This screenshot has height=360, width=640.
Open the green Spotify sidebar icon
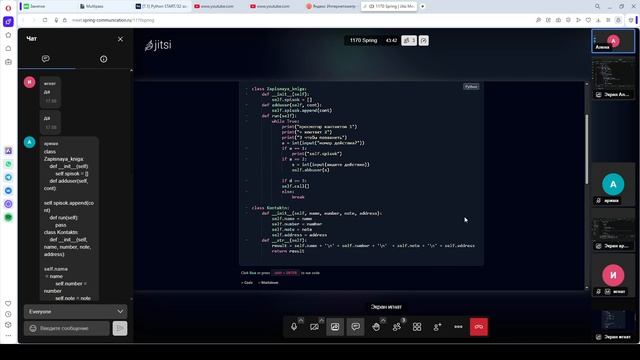pyautogui.click(x=8, y=218)
